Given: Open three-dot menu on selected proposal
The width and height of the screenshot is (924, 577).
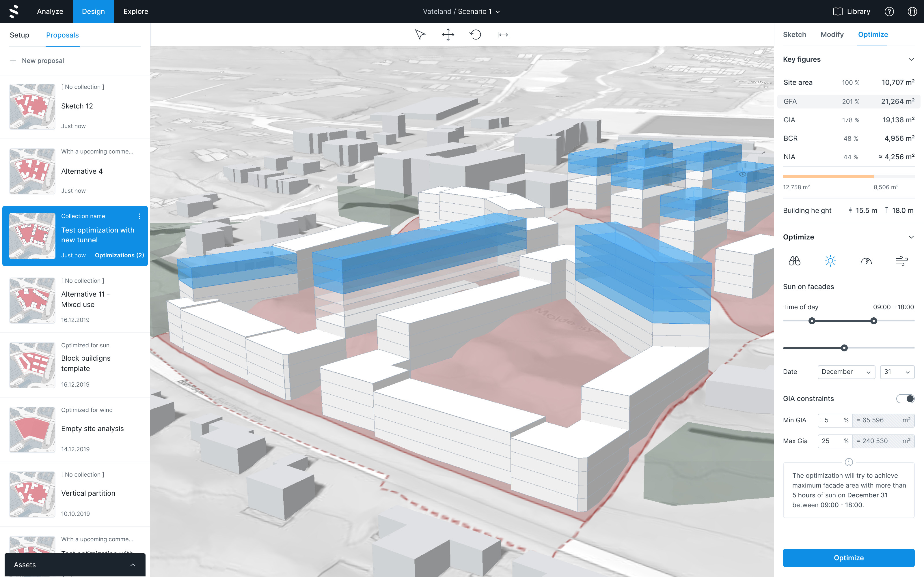Looking at the screenshot, I should pyautogui.click(x=140, y=216).
